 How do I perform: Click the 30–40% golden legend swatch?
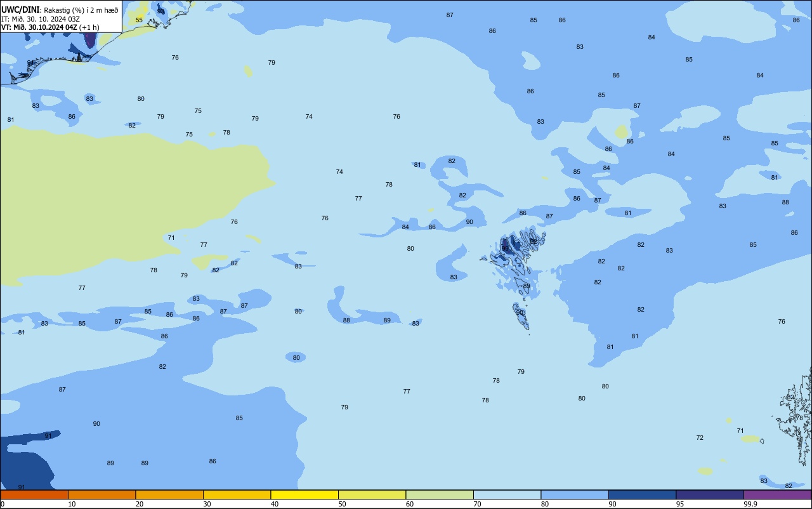[237, 494]
